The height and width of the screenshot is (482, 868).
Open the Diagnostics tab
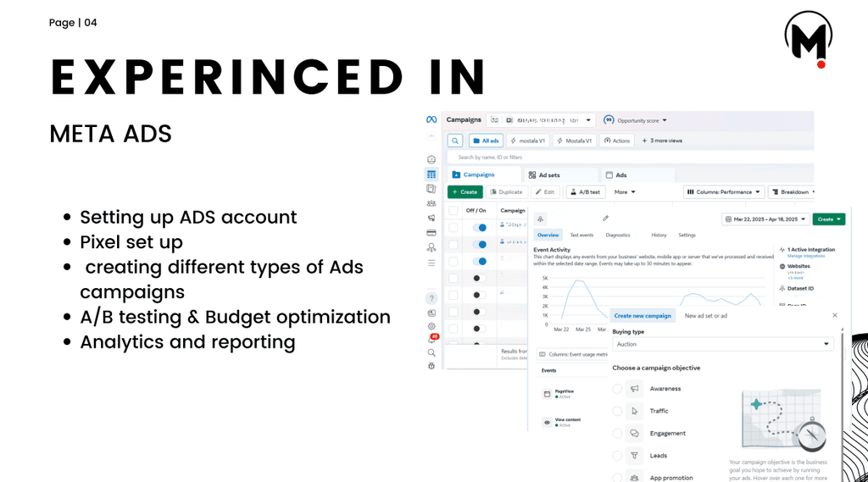point(618,235)
